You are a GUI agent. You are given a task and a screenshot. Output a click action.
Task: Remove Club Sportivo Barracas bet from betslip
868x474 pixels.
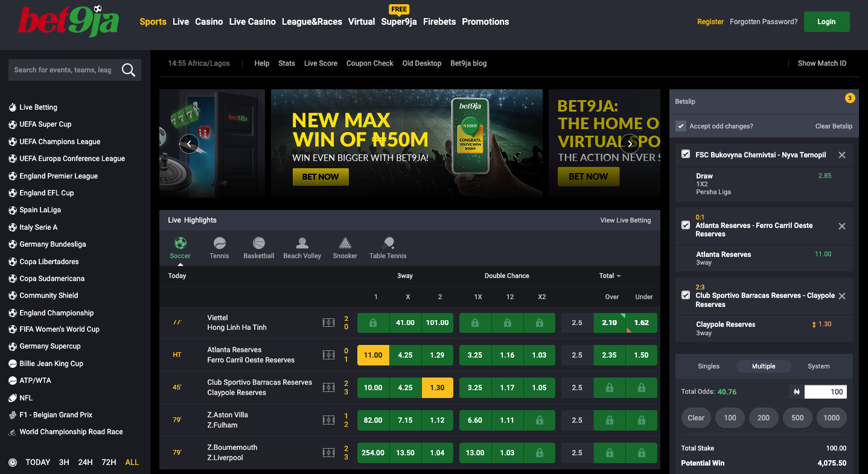[842, 296]
